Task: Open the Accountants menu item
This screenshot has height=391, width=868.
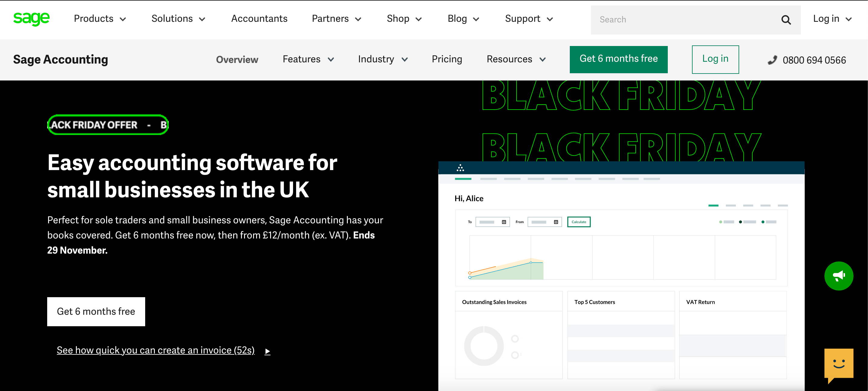Action: [259, 19]
